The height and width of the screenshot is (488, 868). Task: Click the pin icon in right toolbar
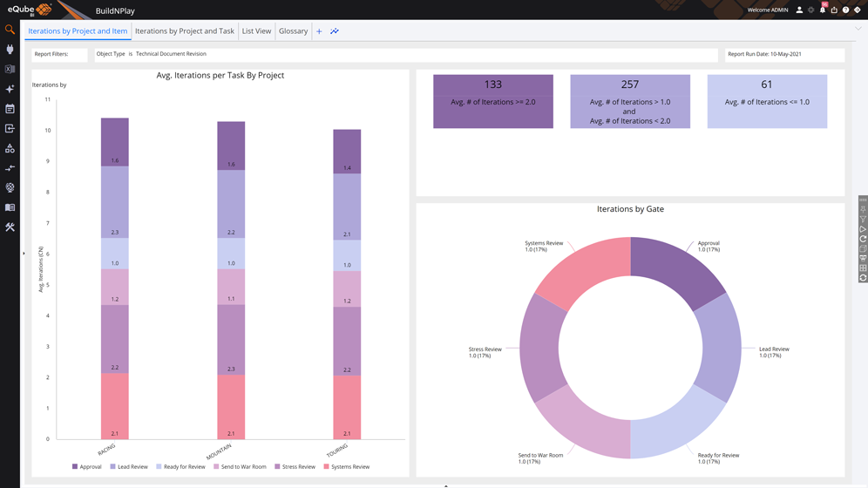[863, 210]
